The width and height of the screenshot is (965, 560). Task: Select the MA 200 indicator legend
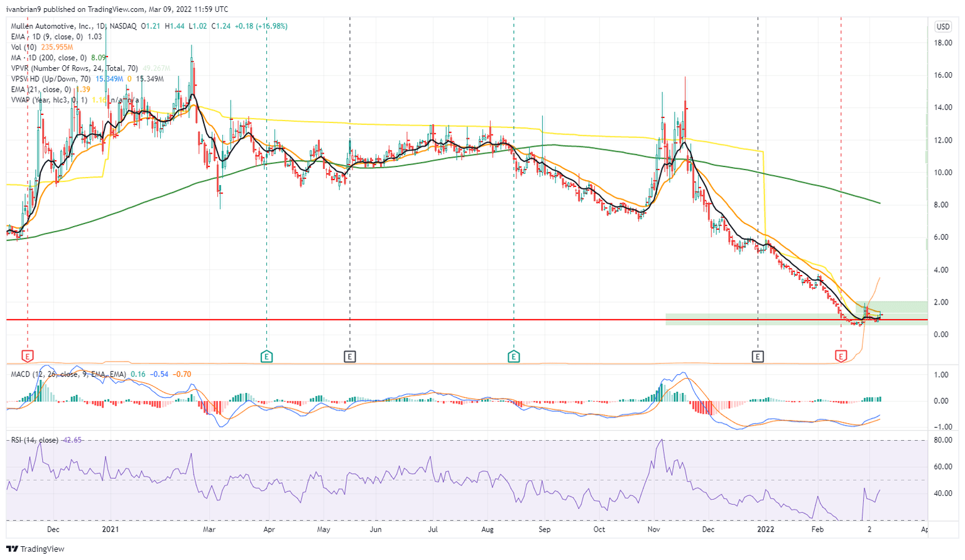coord(50,58)
